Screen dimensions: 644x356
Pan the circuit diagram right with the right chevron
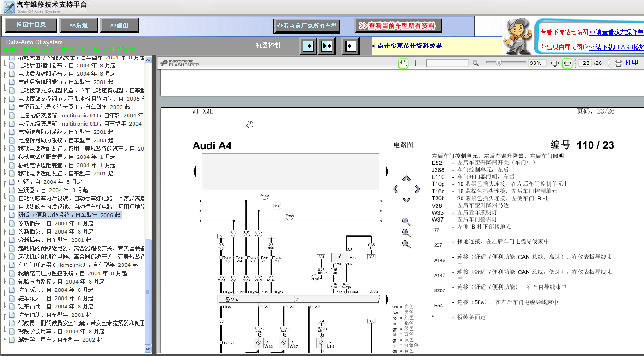(x=418, y=189)
